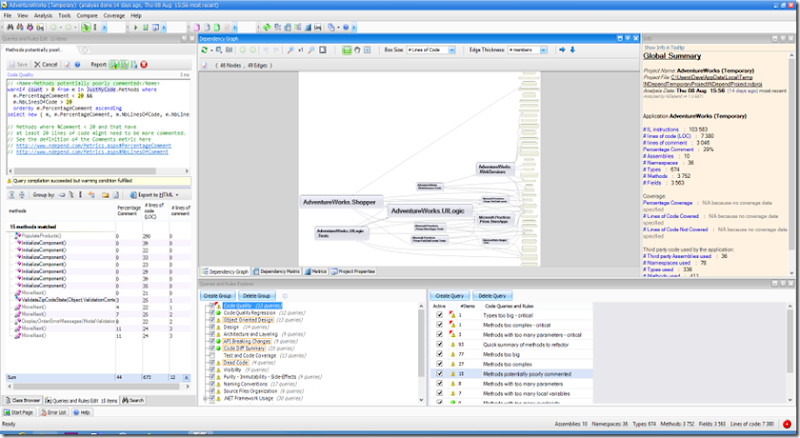Click the blue right arrow in graph toolbar
Viewport: 800px width, 438px height.
click(x=561, y=49)
